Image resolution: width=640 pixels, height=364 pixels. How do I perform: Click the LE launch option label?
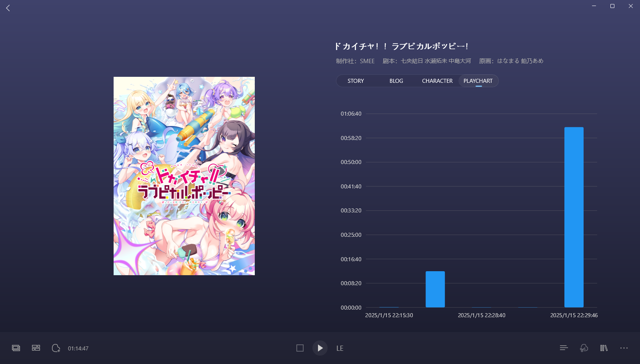tap(340, 348)
